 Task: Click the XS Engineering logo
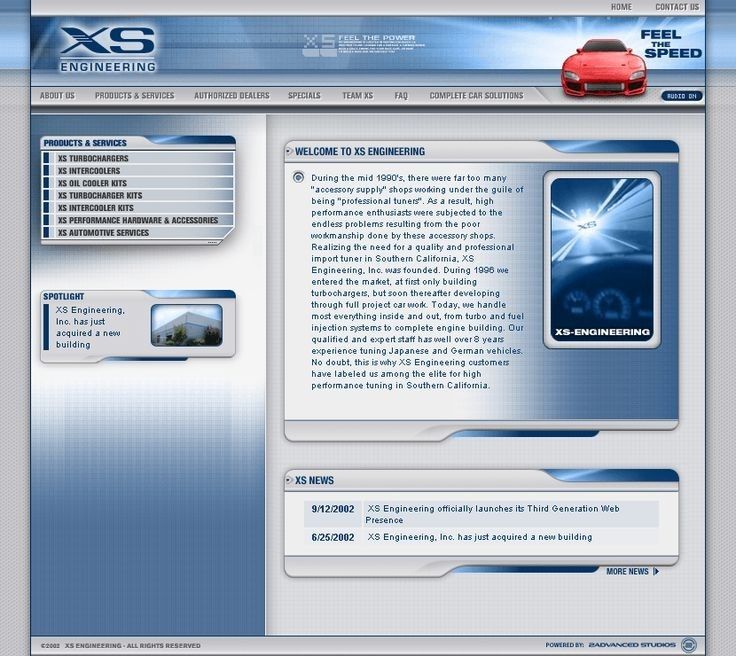click(107, 49)
